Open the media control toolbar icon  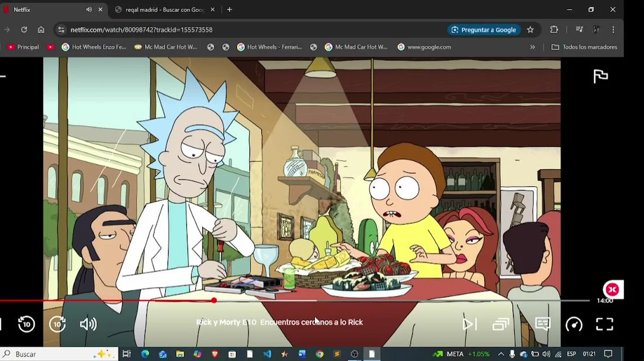tap(579, 30)
